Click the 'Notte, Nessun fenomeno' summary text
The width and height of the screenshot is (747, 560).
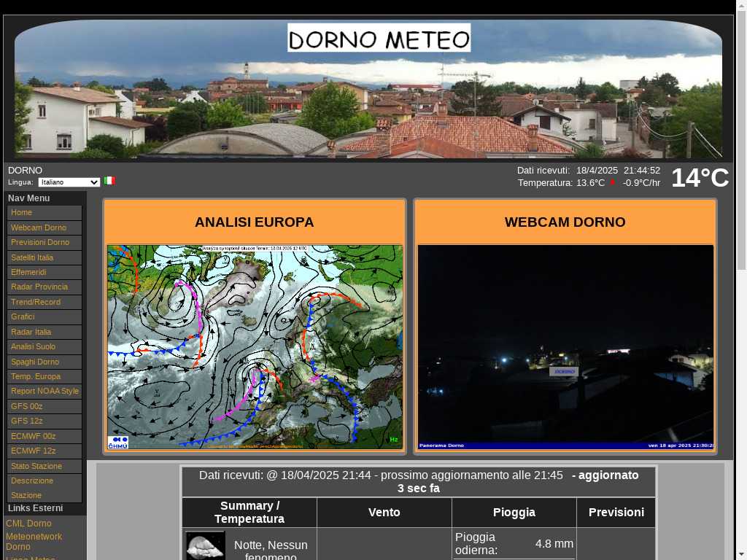pos(271,551)
